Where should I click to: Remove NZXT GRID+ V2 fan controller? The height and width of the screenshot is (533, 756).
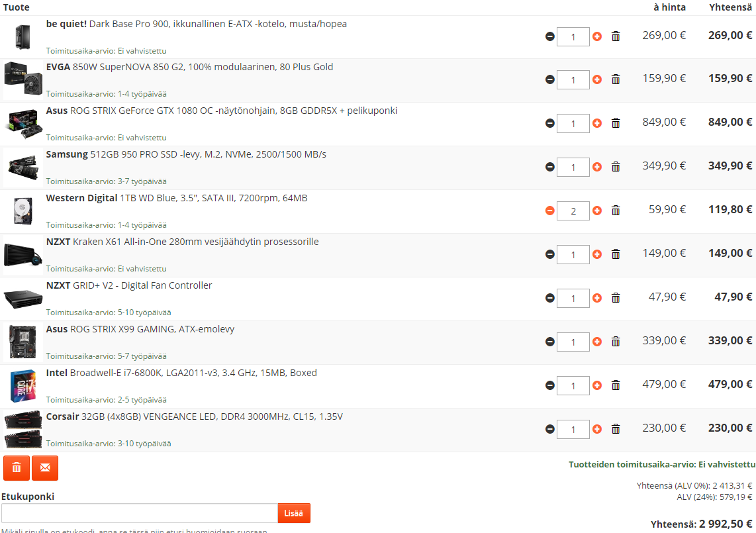point(616,298)
